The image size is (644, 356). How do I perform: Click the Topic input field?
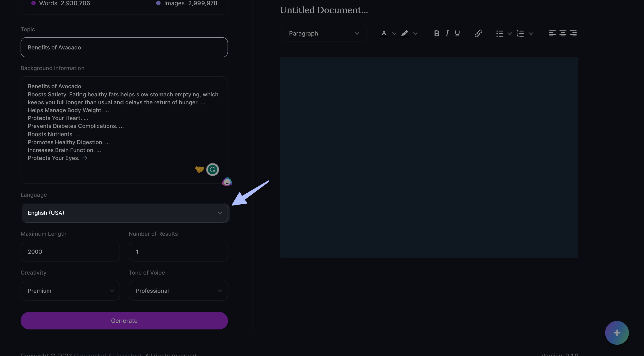click(124, 47)
